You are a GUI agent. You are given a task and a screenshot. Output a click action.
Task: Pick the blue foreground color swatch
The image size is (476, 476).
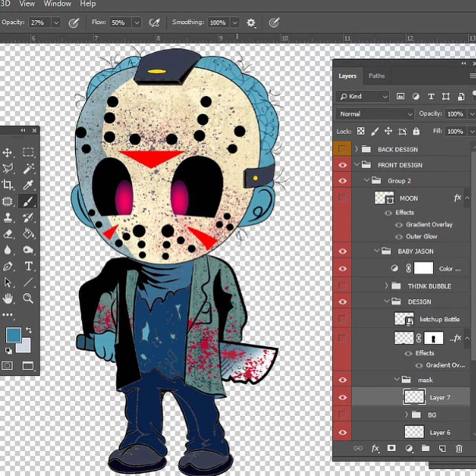pyautogui.click(x=13, y=335)
